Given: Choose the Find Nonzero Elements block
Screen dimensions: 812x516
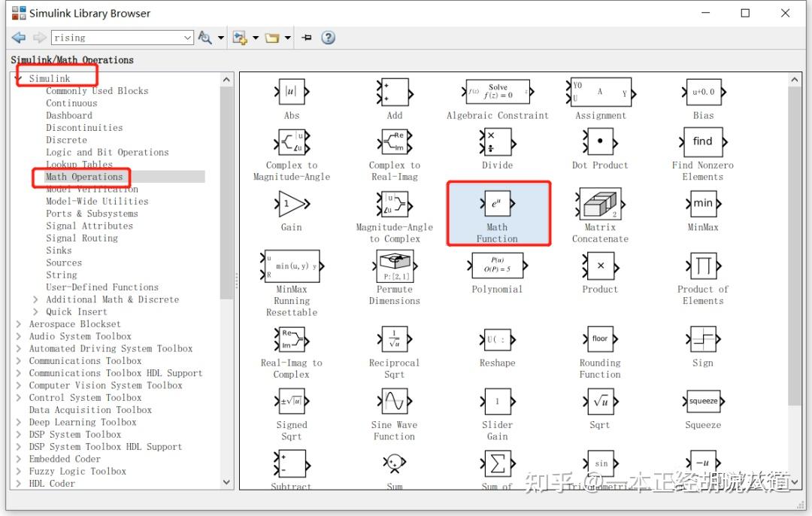Looking at the screenshot, I should (703, 142).
